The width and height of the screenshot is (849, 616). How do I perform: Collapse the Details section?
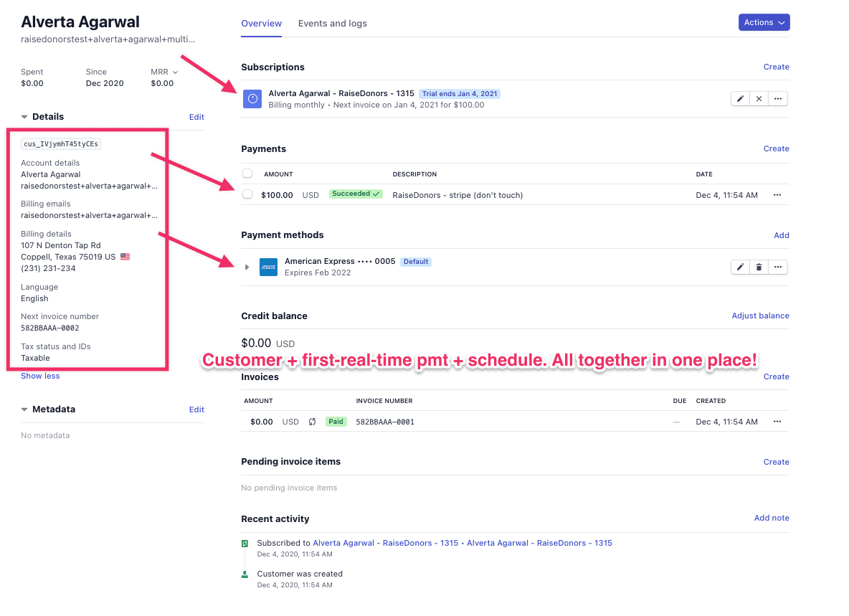[x=24, y=117]
